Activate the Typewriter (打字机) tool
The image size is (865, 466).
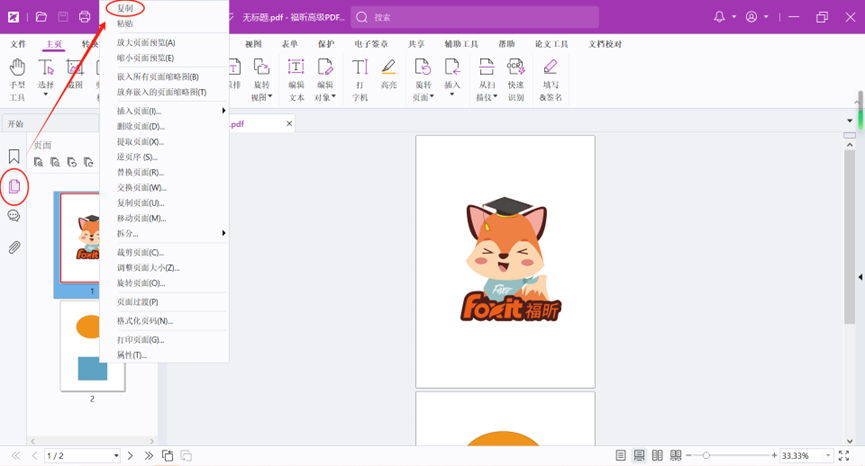[360, 79]
